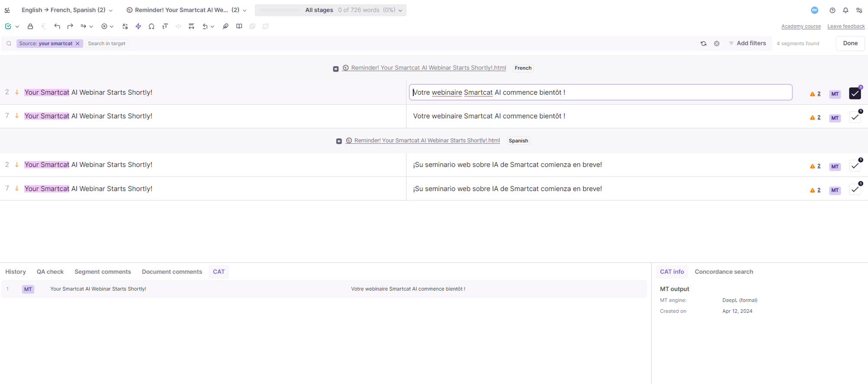
Task: Click the change case AB icon
Action: pyautogui.click(x=125, y=26)
